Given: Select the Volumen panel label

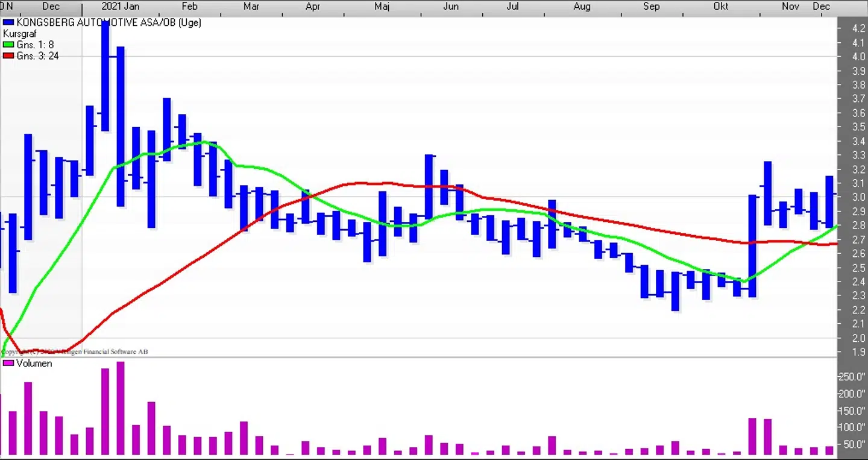Looking at the screenshot, I should click(34, 364).
